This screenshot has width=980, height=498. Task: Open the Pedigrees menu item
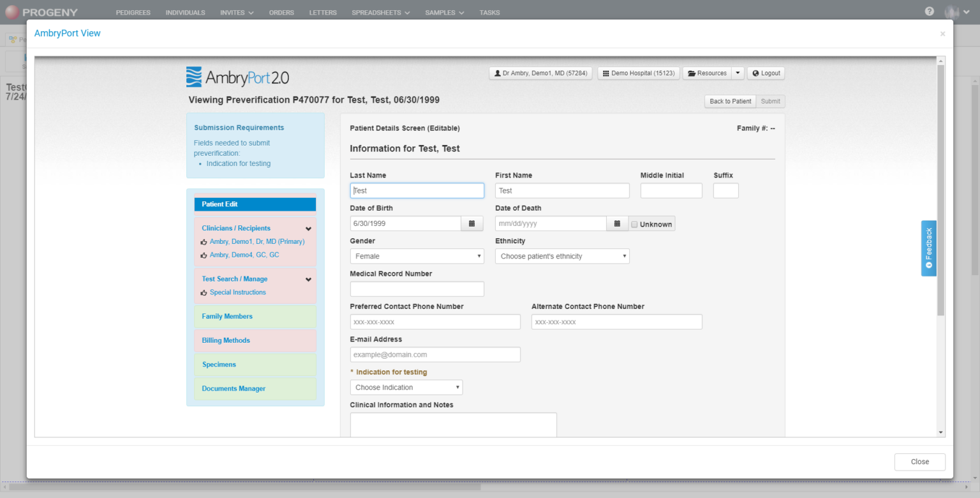(133, 12)
